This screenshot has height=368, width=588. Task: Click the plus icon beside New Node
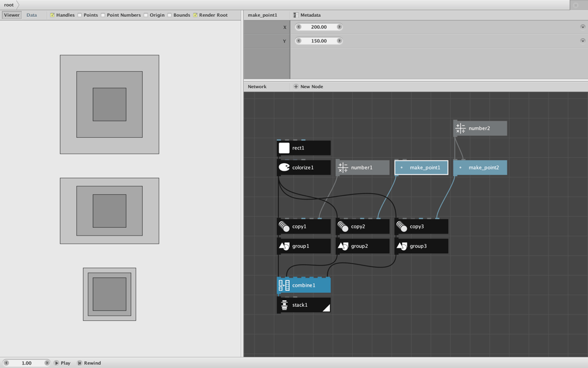click(x=296, y=87)
